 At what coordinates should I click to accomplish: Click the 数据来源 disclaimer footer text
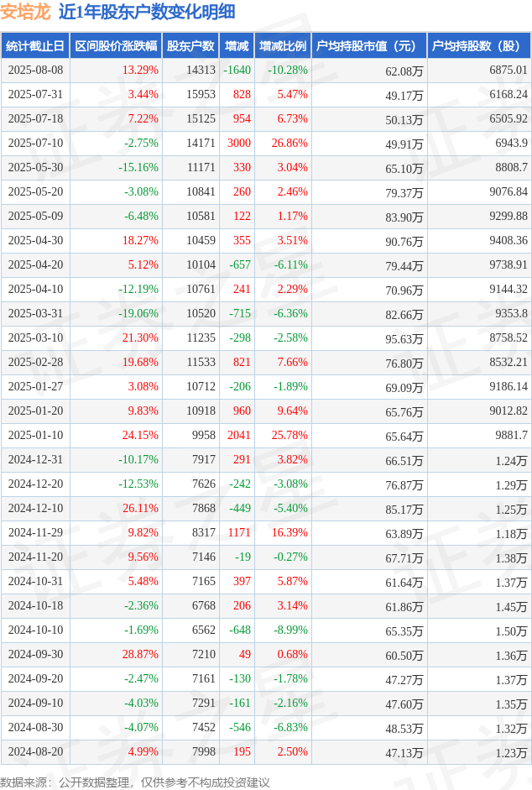[135, 782]
